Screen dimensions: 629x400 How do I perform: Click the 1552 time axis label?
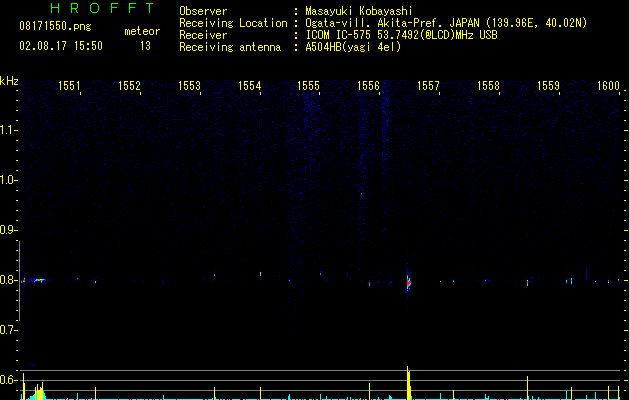pyautogui.click(x=129, y=85)
